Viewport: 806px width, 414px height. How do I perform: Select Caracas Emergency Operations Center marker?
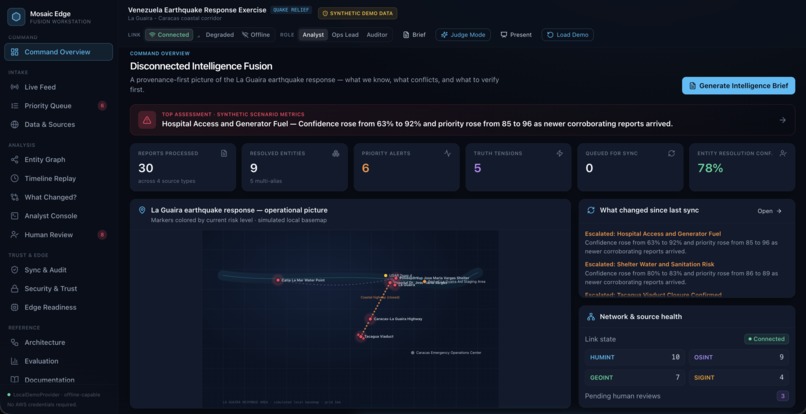click(x=412, y=353)
